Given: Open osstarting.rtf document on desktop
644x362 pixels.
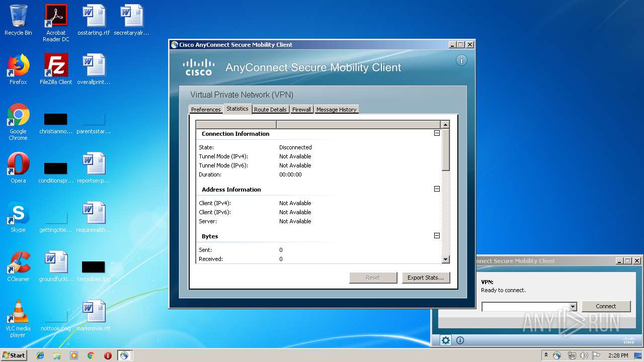Looking at the screenshot, I should (94, 20).
